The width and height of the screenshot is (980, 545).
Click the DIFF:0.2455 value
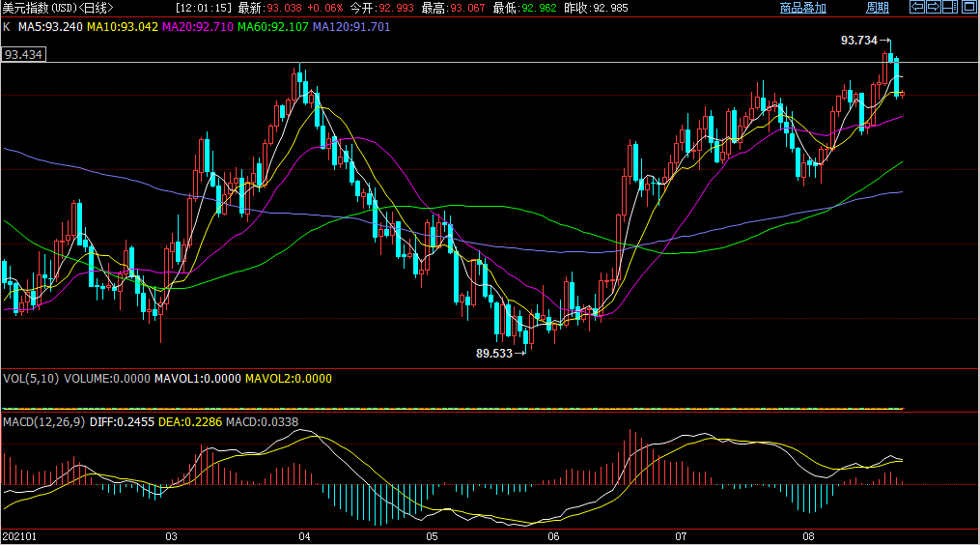point(122,421)
